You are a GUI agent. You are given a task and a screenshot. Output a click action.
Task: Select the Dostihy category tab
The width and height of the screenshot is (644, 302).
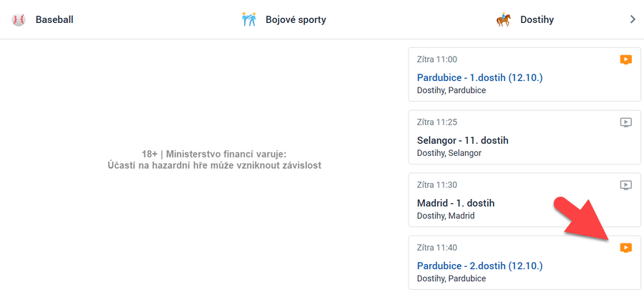[537, 19]
